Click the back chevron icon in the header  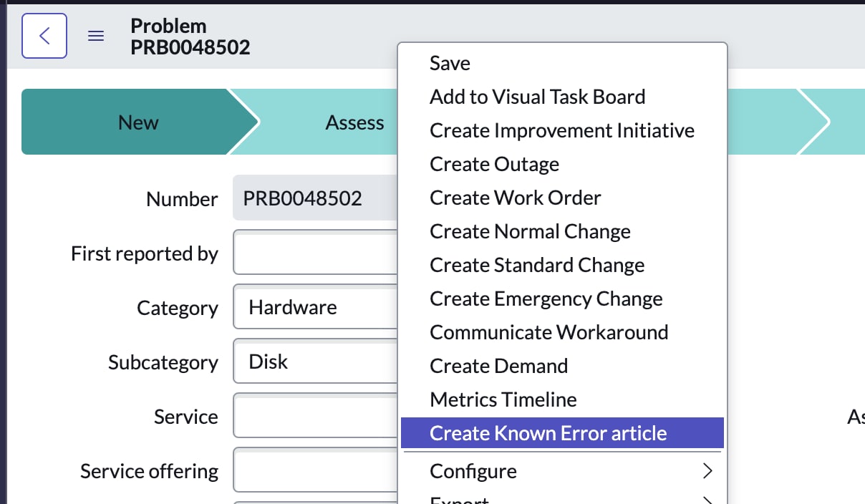point(44,35)
